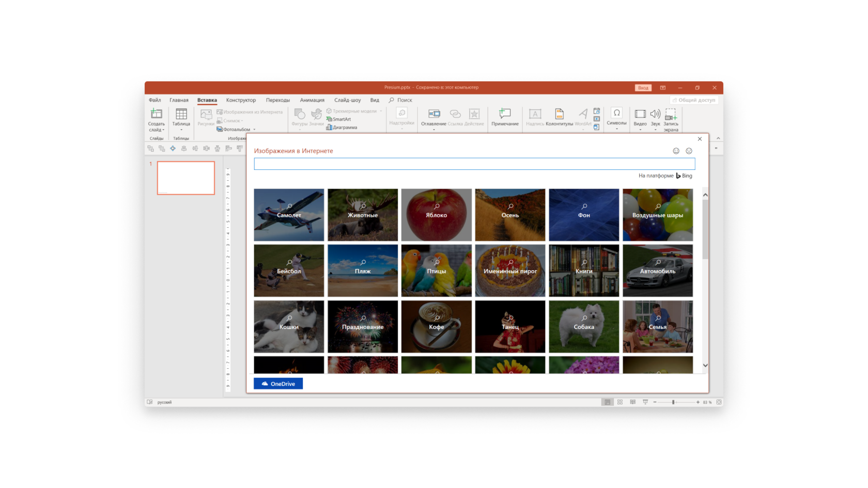
Task: Click Изображения из Интернета in ribbon
Action: pos(250,112)
